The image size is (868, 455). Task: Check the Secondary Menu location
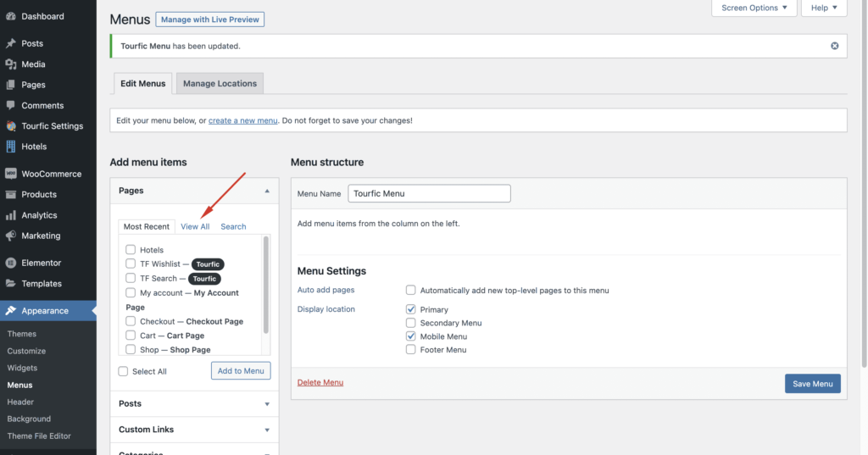coord(411,323)
